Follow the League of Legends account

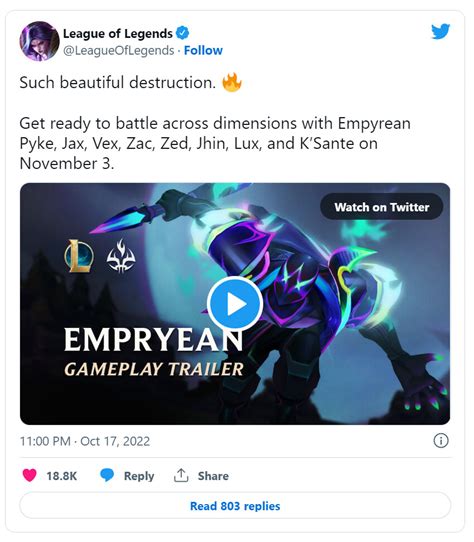pos(203,50)
